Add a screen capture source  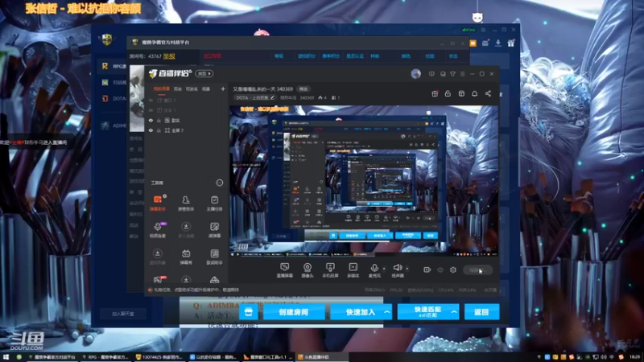click(285, 270)
